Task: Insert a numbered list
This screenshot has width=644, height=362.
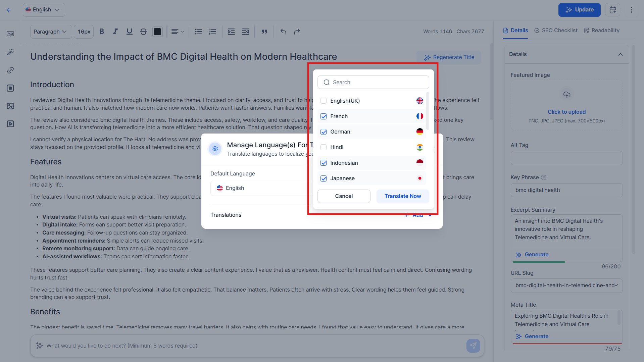Action: point(212,32)
